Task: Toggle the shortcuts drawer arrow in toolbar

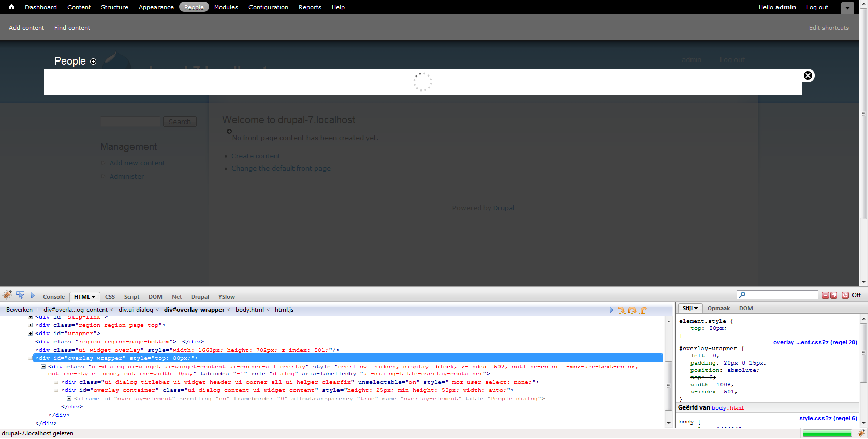Action: click(847, 8)
